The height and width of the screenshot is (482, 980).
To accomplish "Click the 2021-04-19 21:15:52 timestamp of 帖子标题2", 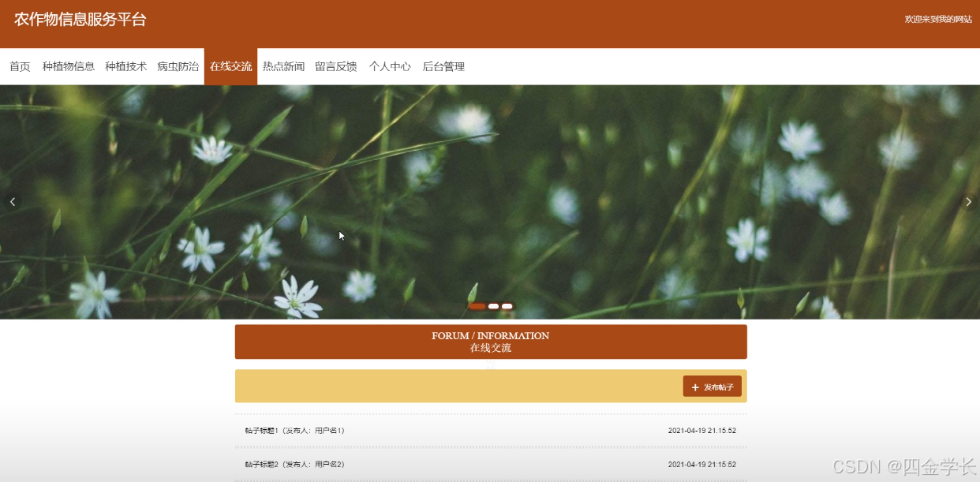I will tap(702, 464).
